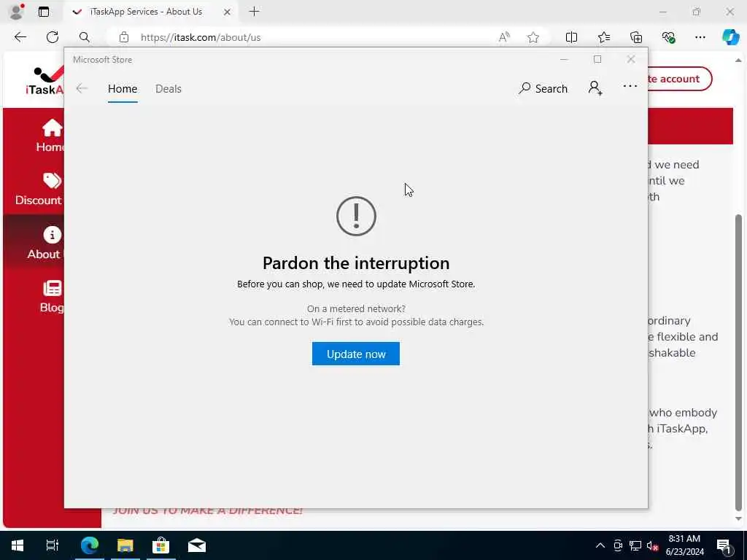Close the Microsoft Store window
This screenshot has height=560, width=747.
[x=631, y=59]
